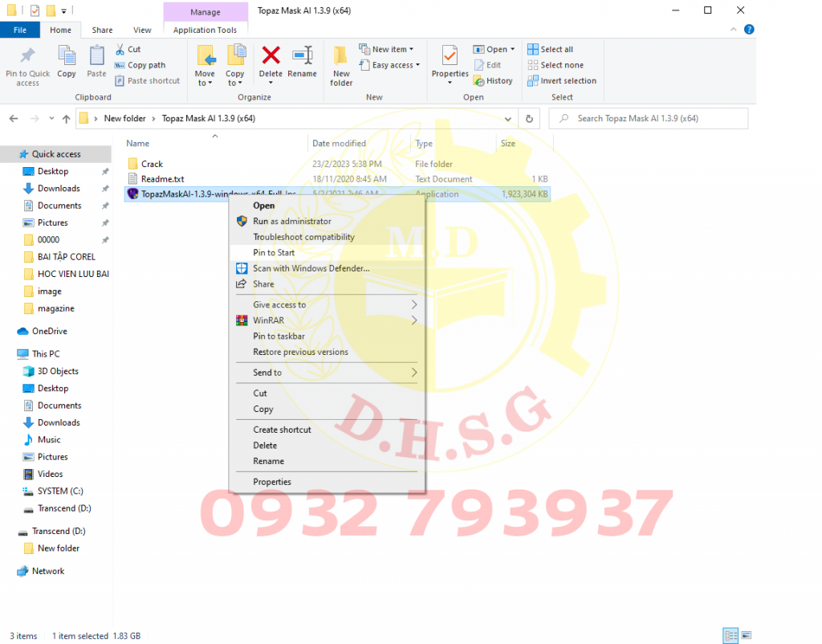
Task: Select Network in navigation pane
Action: tap(47, 571)
